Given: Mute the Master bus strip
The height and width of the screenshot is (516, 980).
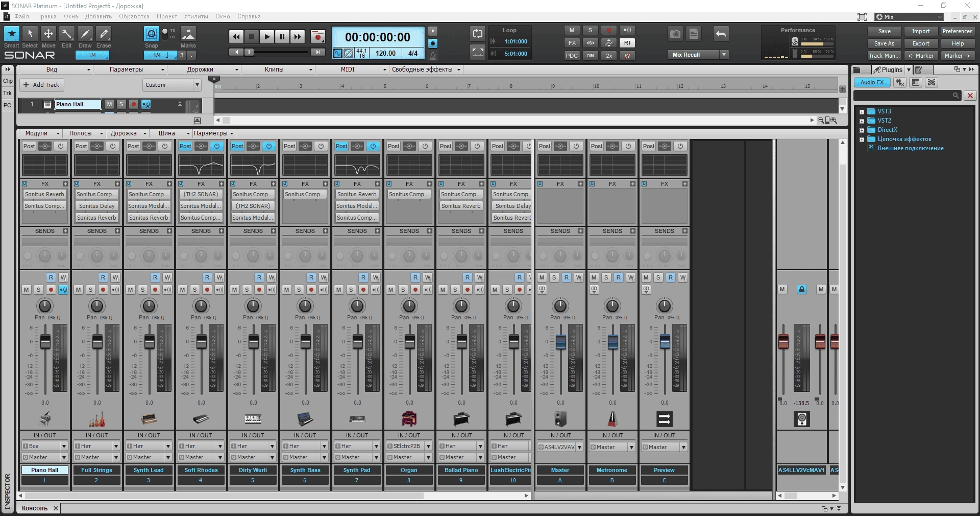Looking at the screenshot, I should tap(542, 277).
